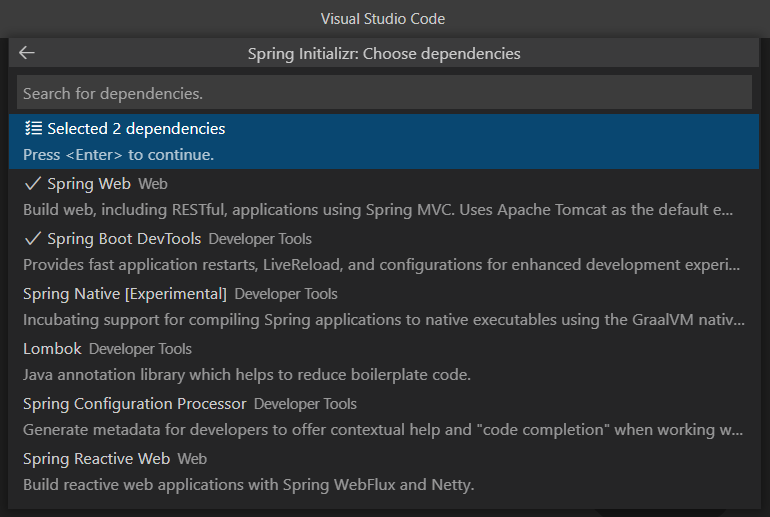Select the Selected 2 dependencies row
This screenshot has width=770, height=517.
[x=384, y=141]
